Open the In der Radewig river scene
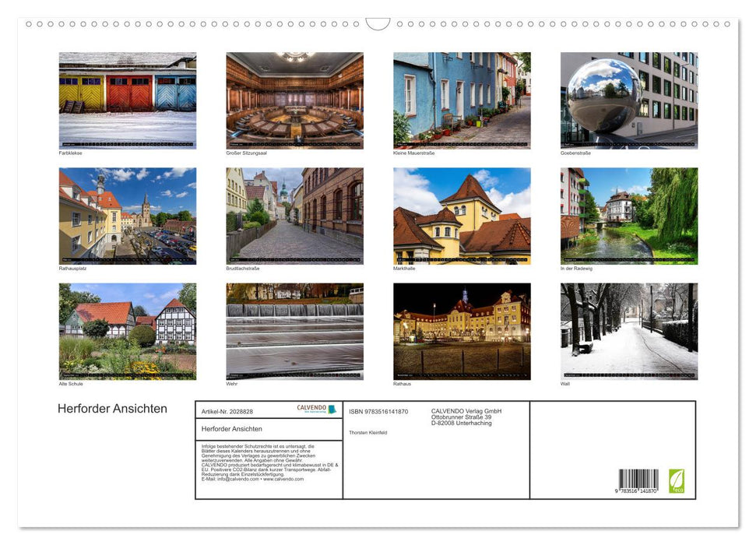Viewport: 756px width, 545px height. pos(628,214)
